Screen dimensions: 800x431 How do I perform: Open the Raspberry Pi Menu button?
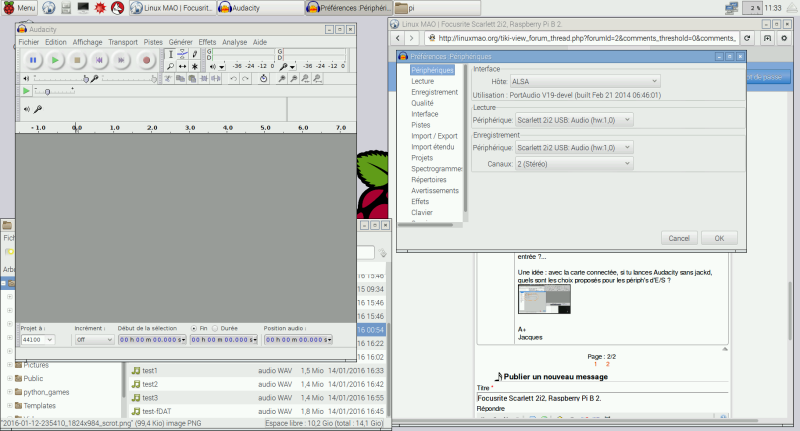[x=18, y=8]
